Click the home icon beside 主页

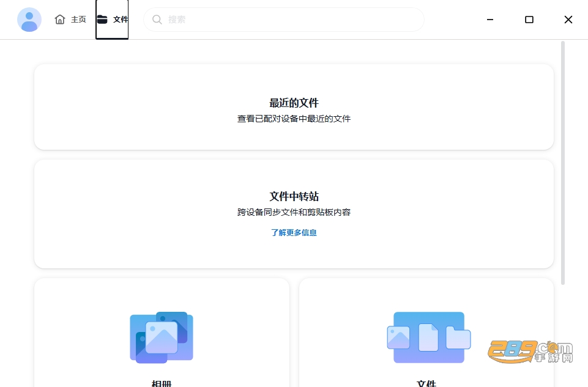(x=60, y=20)
